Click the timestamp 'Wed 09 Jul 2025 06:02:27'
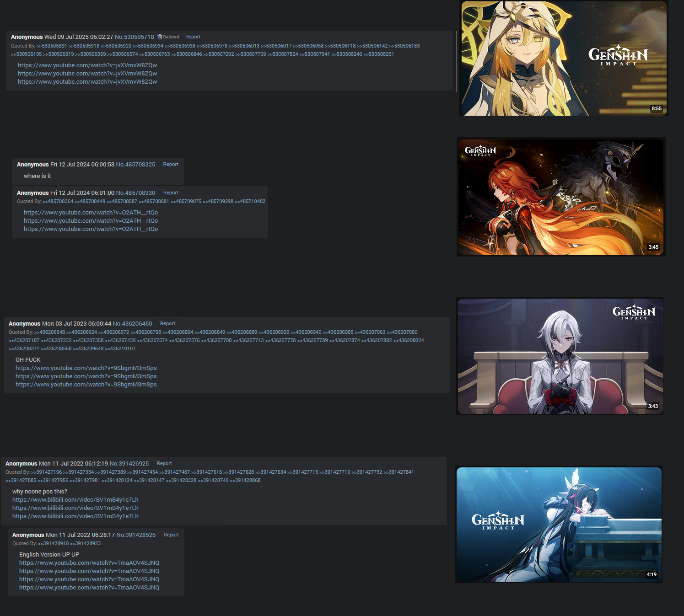This screenshot has height=616, width=684. coord(79,37)
